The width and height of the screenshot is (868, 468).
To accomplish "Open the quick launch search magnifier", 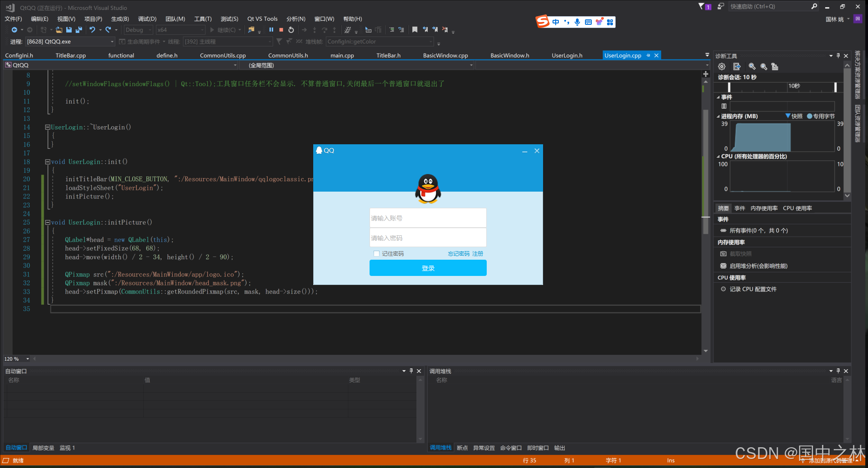I will pyautogui.click(x=814, y=6).
